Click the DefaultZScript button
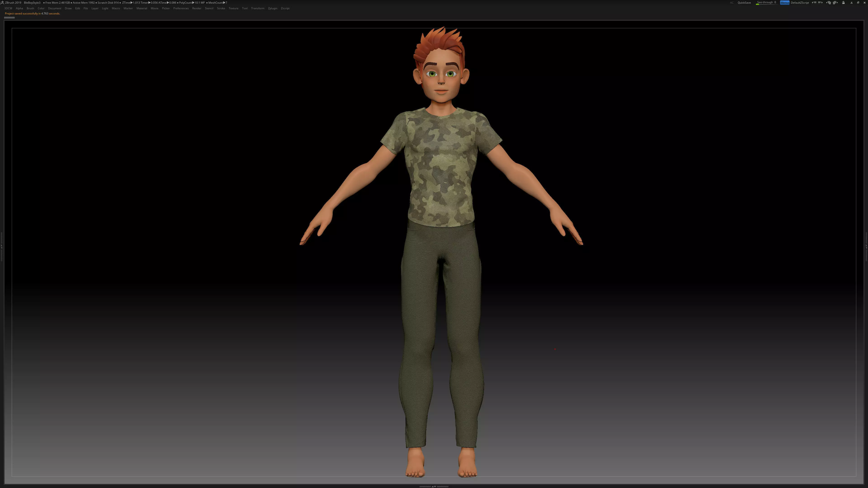The height and width of the screenshot is (488, 868). [800, 3]
